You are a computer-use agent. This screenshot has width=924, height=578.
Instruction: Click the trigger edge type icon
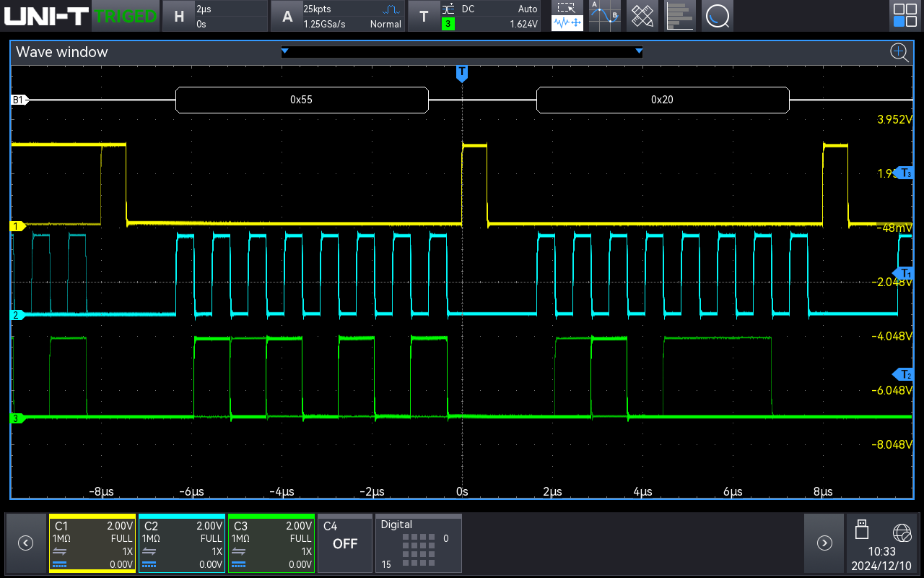point(448,9)
